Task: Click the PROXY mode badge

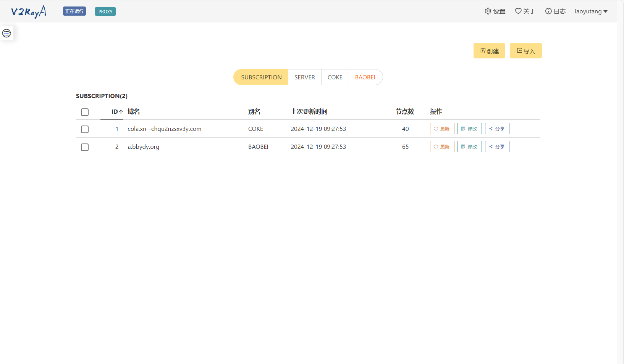Action: point(105,11)
